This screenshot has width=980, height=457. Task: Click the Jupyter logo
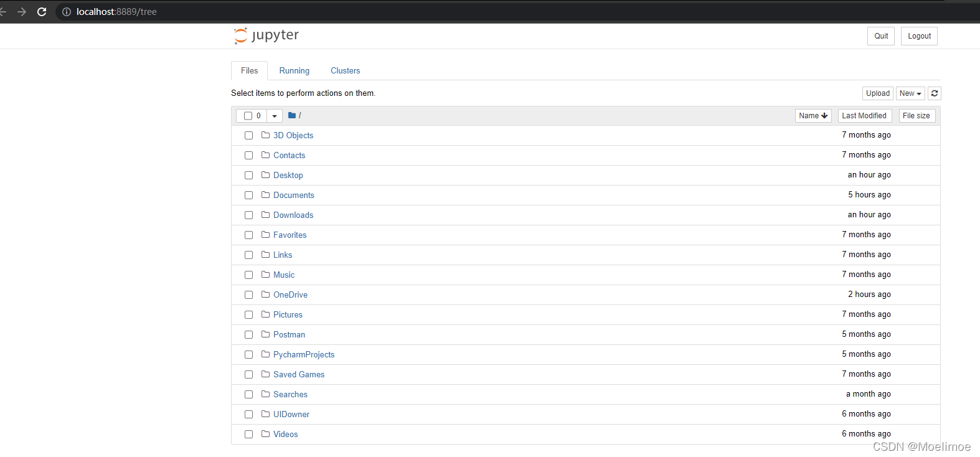266,35
